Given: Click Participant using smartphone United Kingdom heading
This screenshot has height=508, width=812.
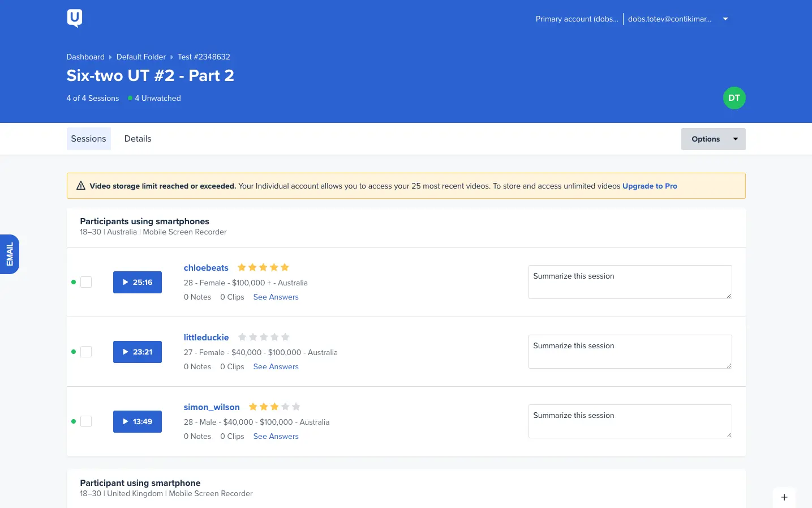Looking at the screenshot, I should coord(140,483).
